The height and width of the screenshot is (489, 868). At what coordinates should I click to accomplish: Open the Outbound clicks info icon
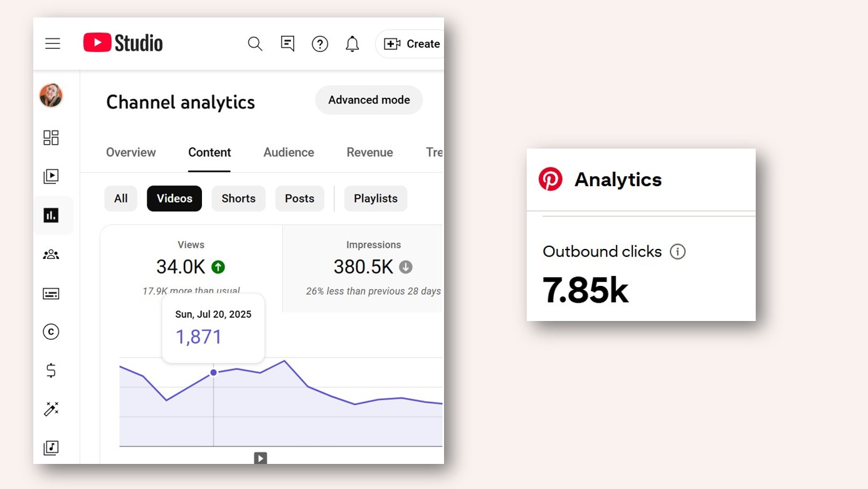(677, 251)
